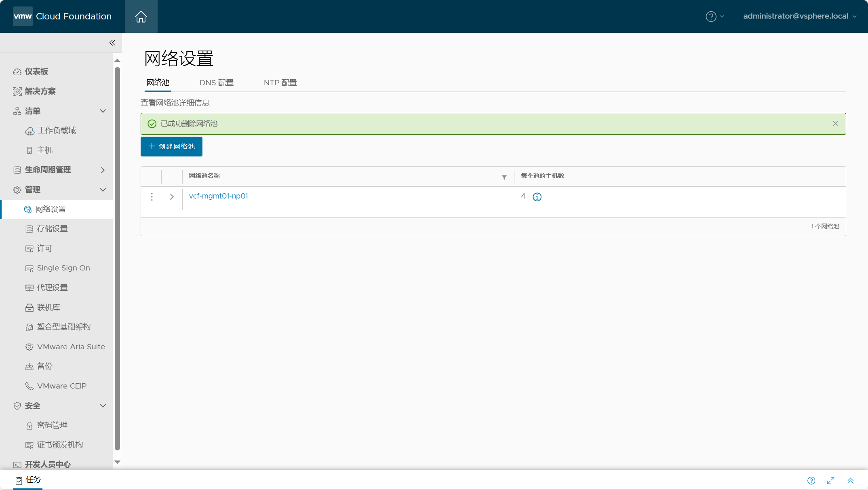The height and width of the screenshot is (490, 868).
Task: Click the 清单 hierarchy icon
Action: (17, 111)
